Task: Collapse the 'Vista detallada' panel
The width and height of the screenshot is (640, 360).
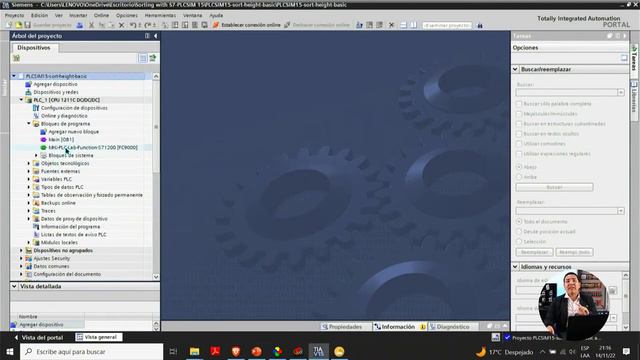Action: tap(14, 287)
